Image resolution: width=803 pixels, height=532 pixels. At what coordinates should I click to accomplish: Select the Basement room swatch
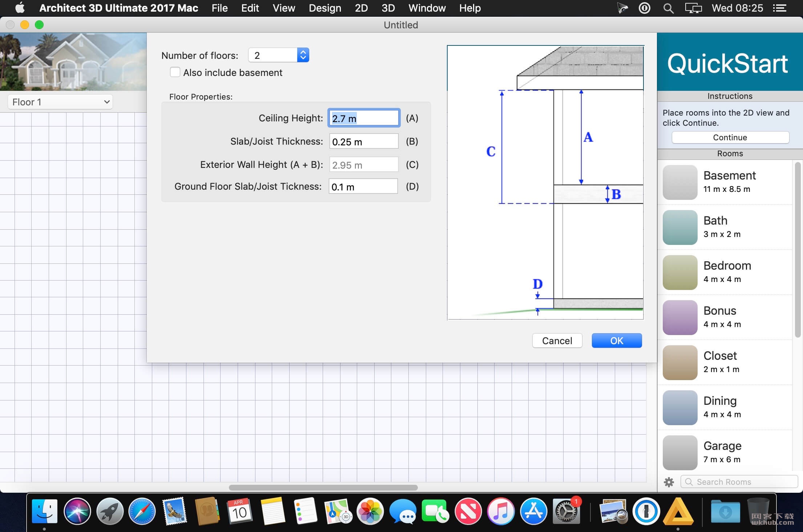click(680, 182)
